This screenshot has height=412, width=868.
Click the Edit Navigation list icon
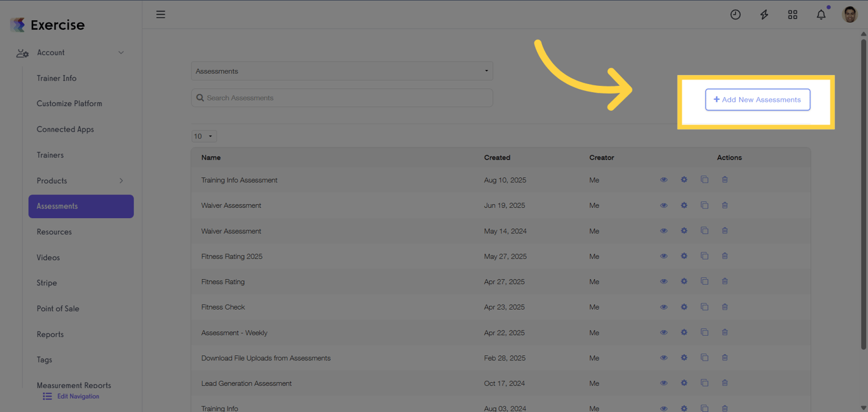(46, 396)
